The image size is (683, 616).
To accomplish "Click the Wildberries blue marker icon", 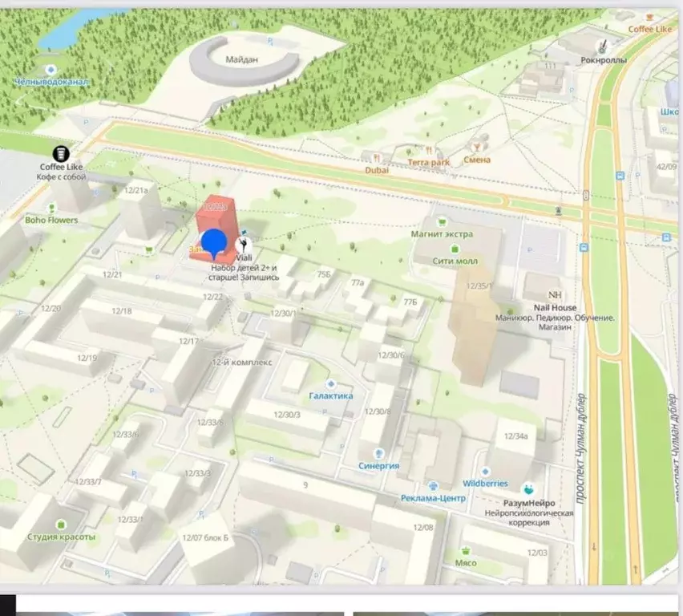I will (x=485, y=472).
